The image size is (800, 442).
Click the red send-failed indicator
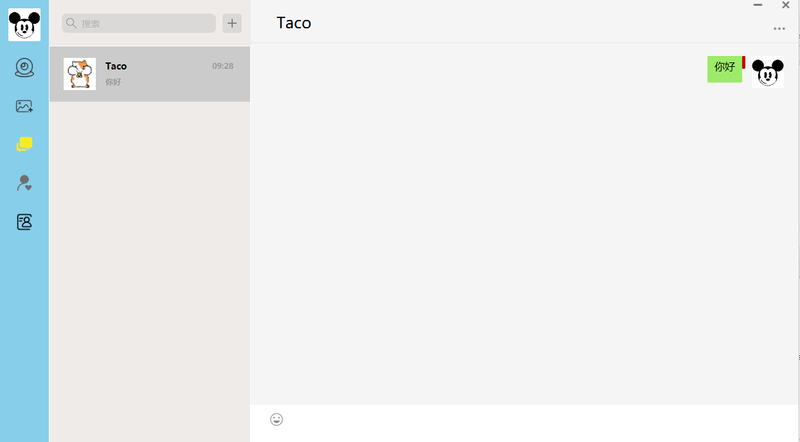point(744,62)
